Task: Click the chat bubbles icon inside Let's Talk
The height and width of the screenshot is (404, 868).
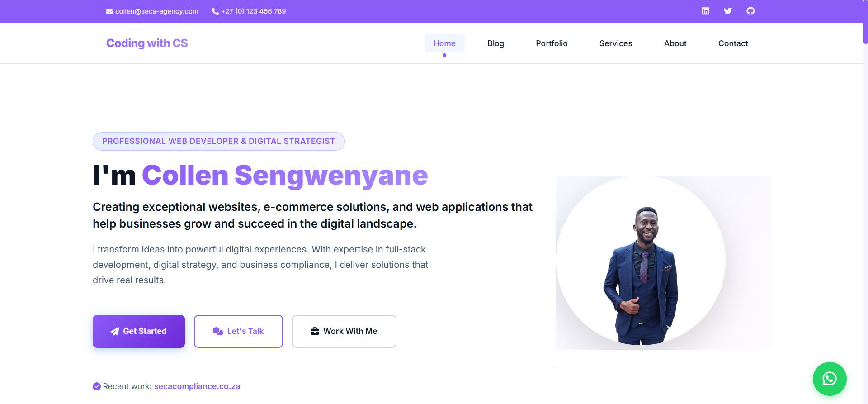Action: tap(217, 331)
